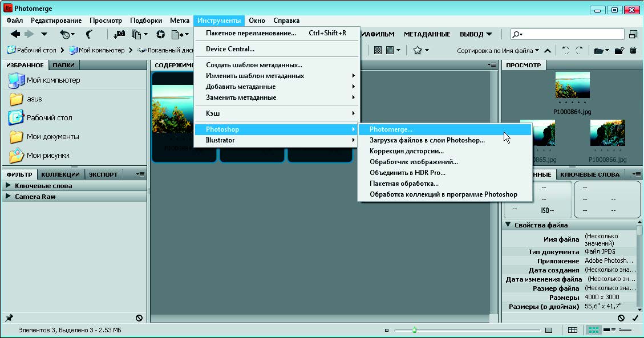Select Мои документы in Favorites
644x338 pixels.
point(44,137)
